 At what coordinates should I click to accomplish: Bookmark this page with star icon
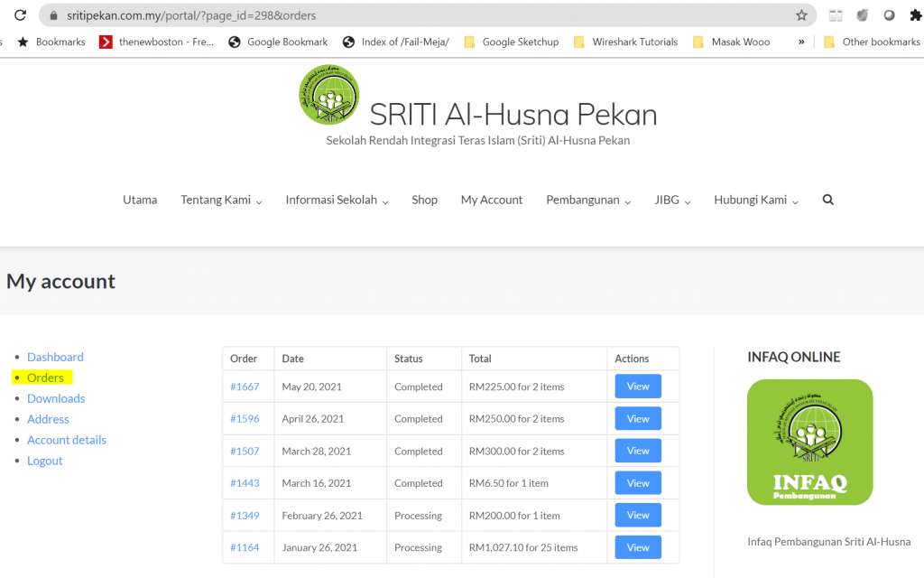coord(801,15)
